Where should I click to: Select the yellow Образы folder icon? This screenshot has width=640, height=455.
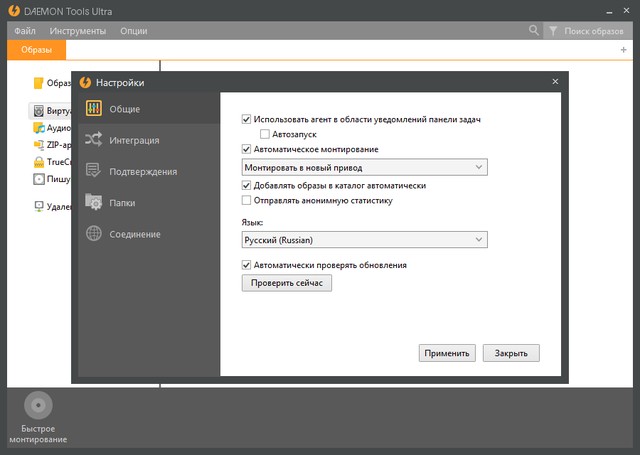tap(38, 83)
